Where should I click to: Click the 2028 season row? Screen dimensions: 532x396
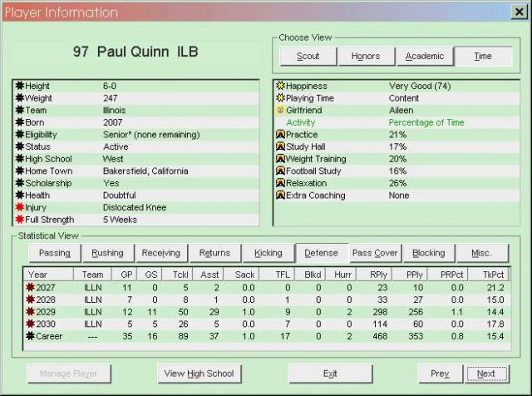tap(267, 299)
